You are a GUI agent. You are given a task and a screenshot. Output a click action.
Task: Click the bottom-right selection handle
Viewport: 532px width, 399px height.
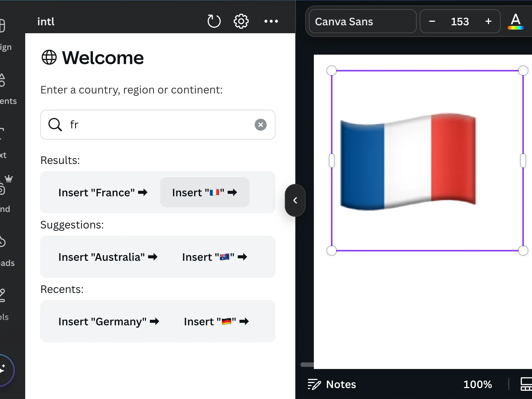pyautogui.click(x=523, y=251)
